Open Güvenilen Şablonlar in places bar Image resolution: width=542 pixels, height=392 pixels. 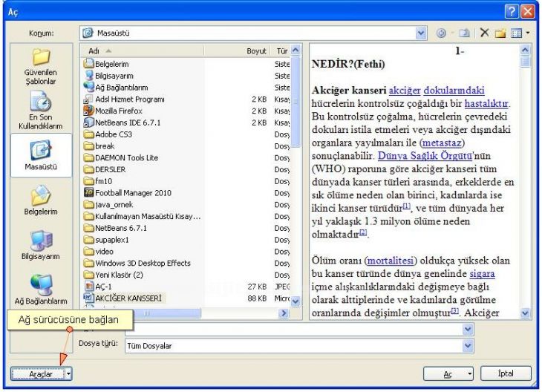pos(41,66)
